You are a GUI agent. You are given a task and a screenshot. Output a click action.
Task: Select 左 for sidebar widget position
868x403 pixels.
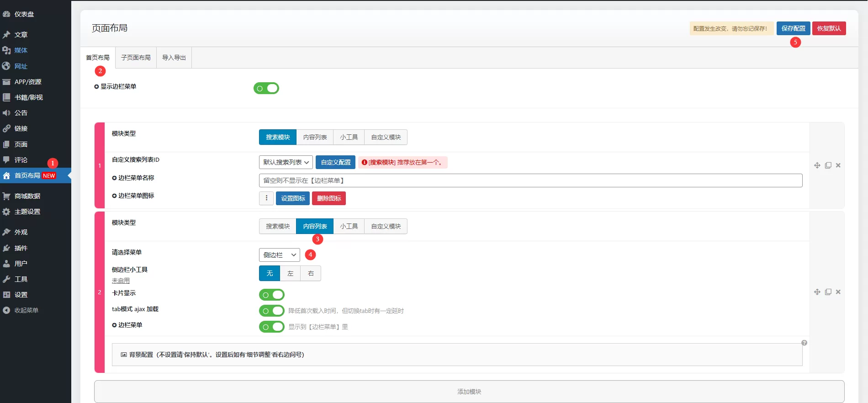click(290, 273)
